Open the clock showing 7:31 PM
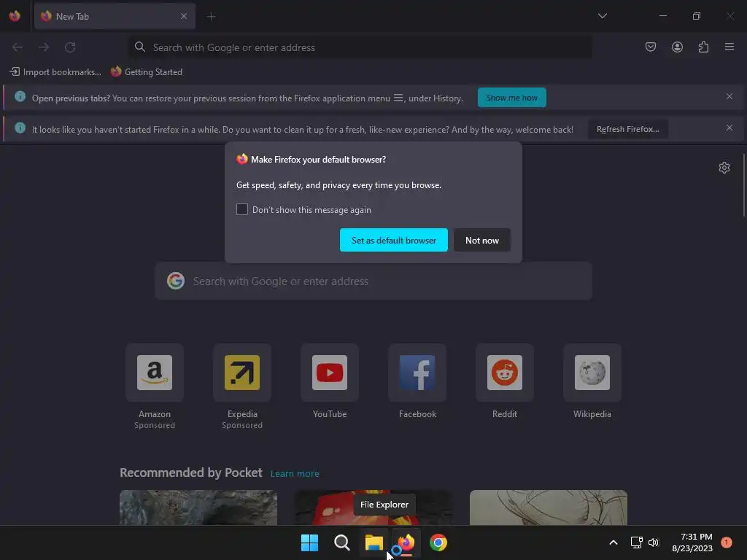The height and width of the screenshot is (560, 747). [692, 542]
